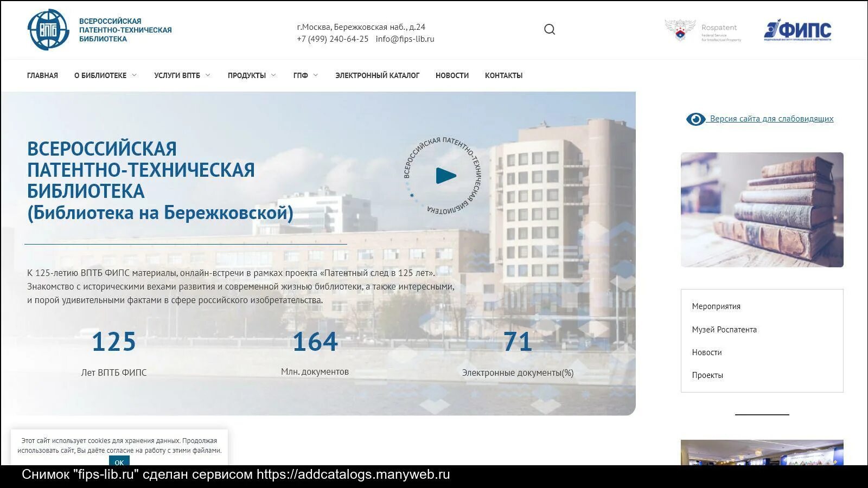The height and width of the screenshot is (488, 868).
Task: Go to НОВОСТИ in the top menu
Action: coord(452,75)
